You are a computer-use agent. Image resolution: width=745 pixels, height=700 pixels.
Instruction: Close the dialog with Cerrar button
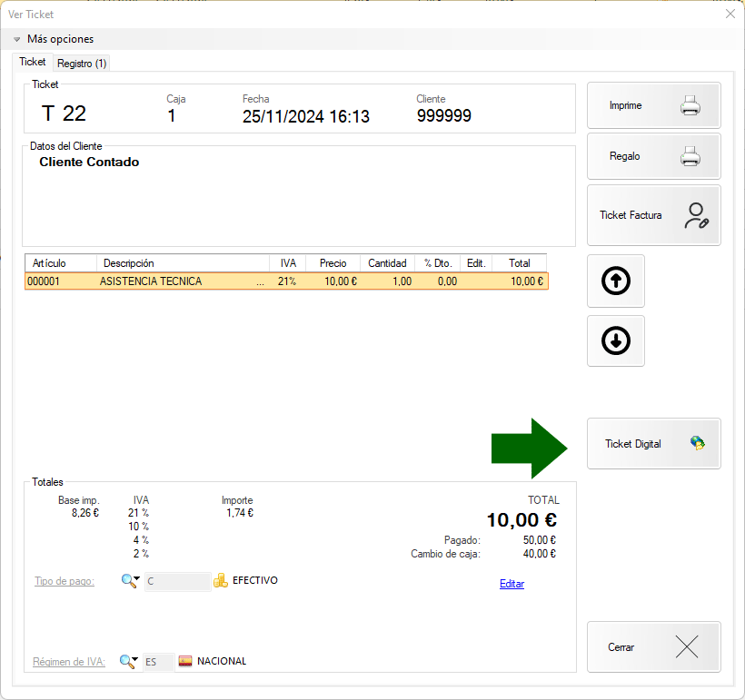pyautogui.click(x=653, y=647)
